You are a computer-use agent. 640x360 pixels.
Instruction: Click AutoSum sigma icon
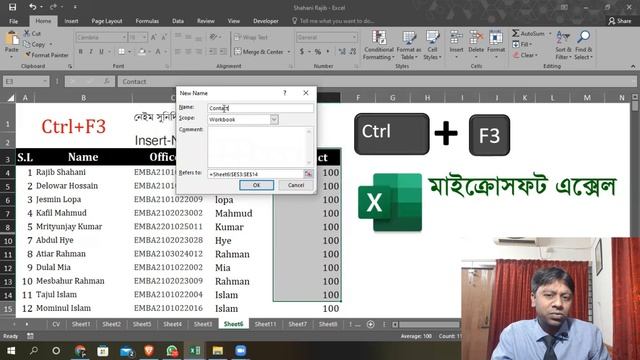(x=516, y=33)
